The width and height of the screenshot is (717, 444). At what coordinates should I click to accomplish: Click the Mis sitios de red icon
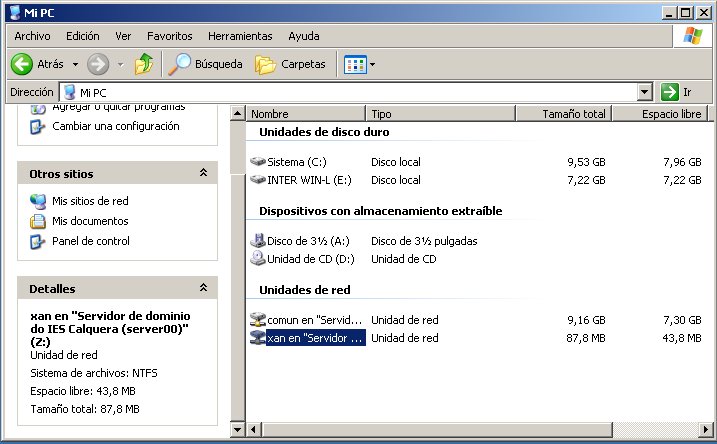(38, 201)
